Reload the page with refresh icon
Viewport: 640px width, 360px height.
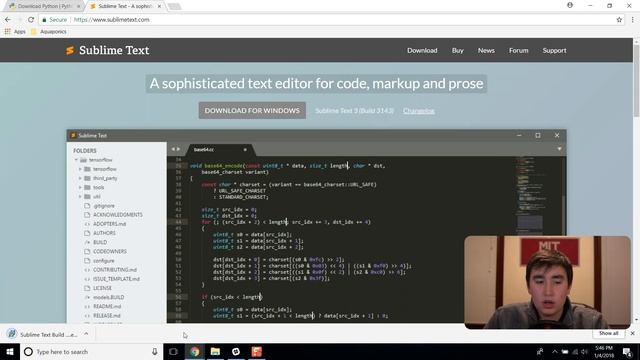click(31, 20)
